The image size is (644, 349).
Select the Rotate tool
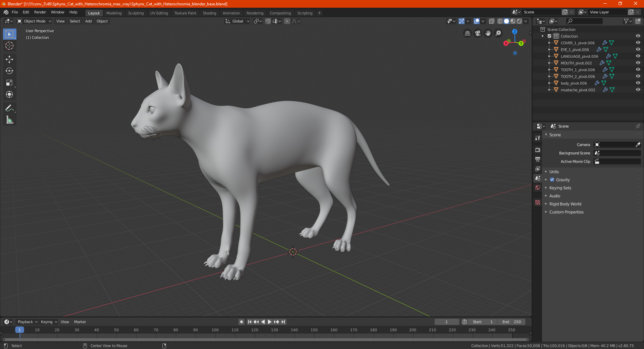(x=9, y=71)
